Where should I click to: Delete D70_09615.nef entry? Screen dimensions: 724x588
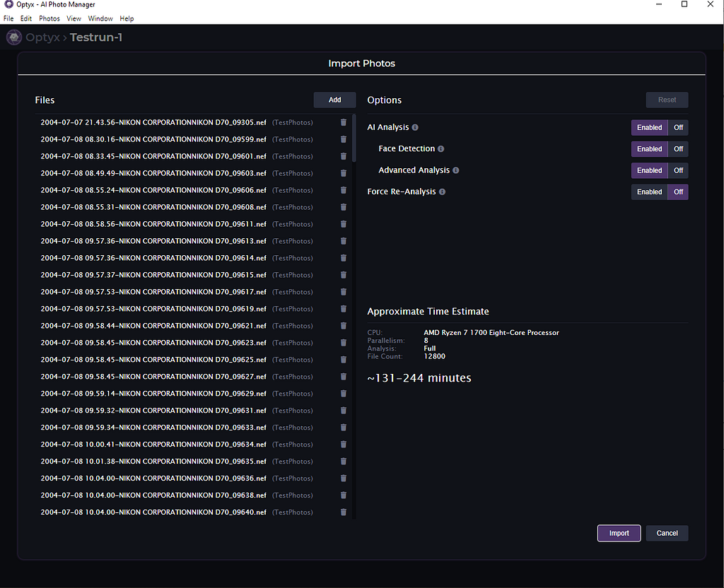click(343, 275)
